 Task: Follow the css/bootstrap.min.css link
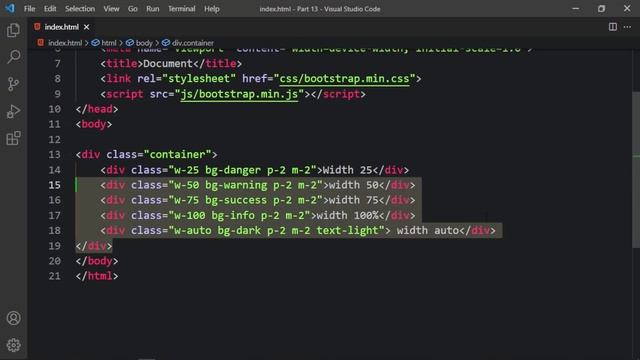pyautogui.click(x=344, y=78)
